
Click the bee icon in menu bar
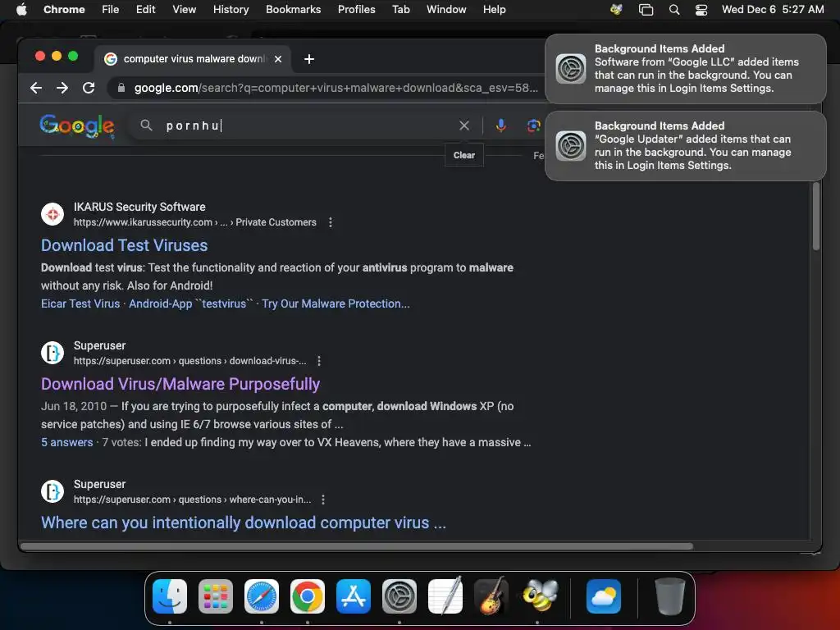pos(616,9)
